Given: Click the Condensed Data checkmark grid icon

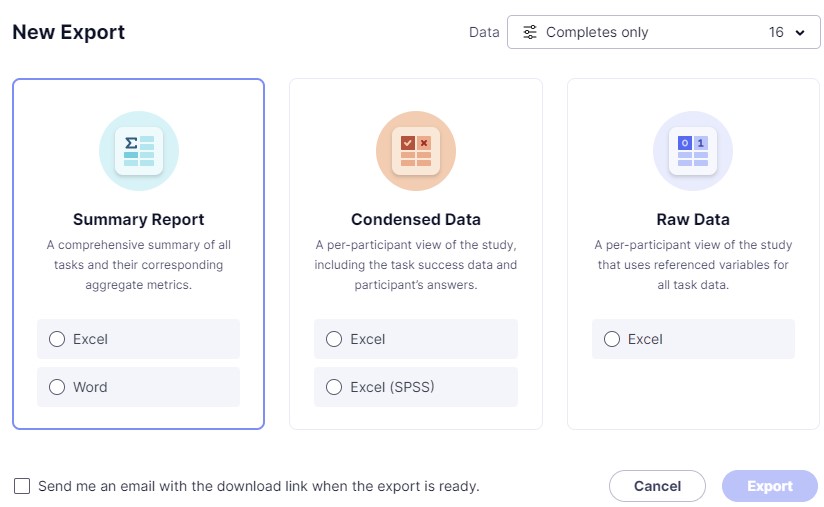Looking at the screenshot, I should click(x=416, y=151).
